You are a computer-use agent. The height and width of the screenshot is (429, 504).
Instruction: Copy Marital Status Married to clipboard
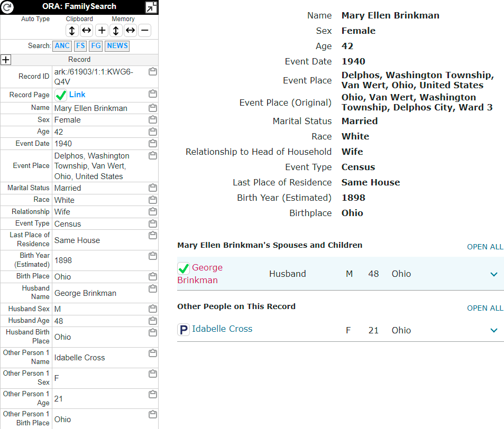tap(153, 188)
